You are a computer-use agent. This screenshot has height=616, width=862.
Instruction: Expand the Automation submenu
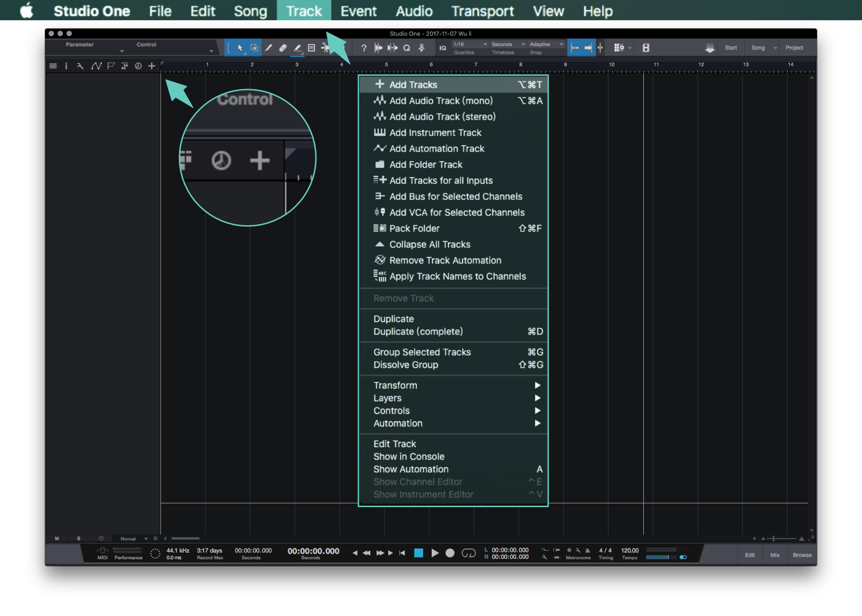click(x=453, y=423)
